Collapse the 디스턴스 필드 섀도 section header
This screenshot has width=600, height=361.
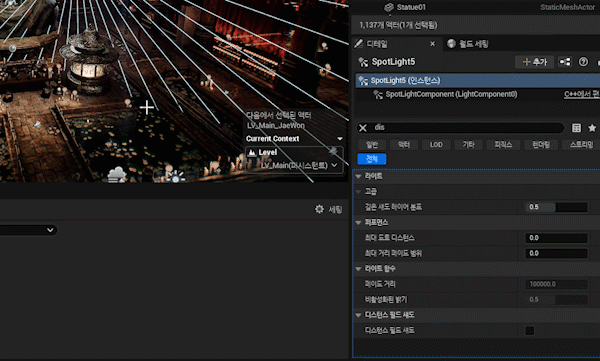[x=359, y=315]
